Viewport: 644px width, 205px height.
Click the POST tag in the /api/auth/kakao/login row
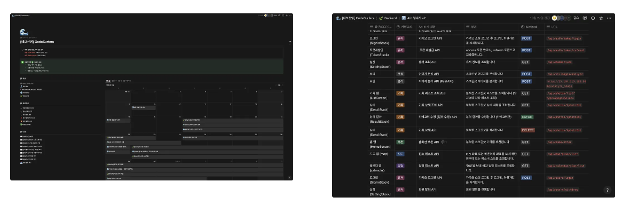[x=526, y=38]
